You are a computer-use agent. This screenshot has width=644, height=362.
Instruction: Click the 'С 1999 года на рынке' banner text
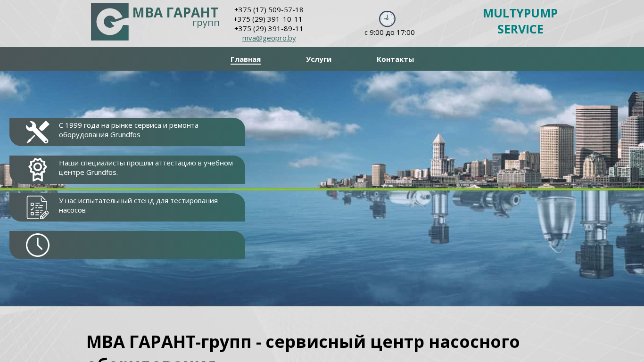tap(128, 130)
